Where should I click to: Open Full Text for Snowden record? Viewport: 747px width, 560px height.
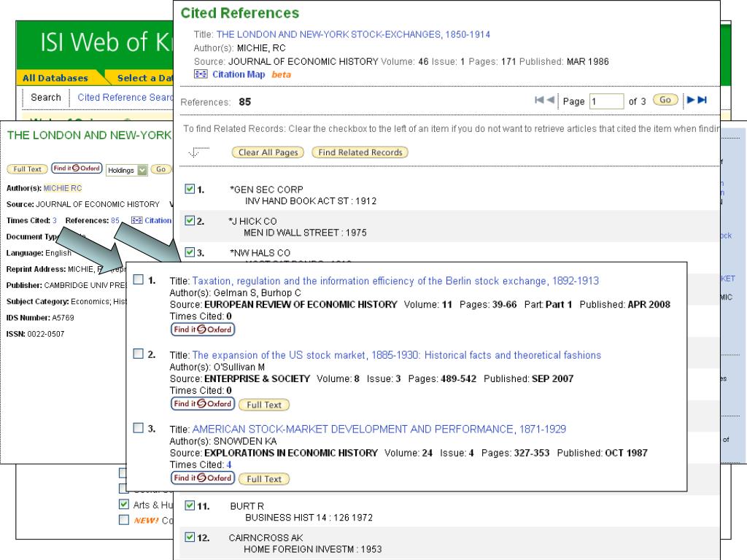pyautogui.click(x=264, y=479)
